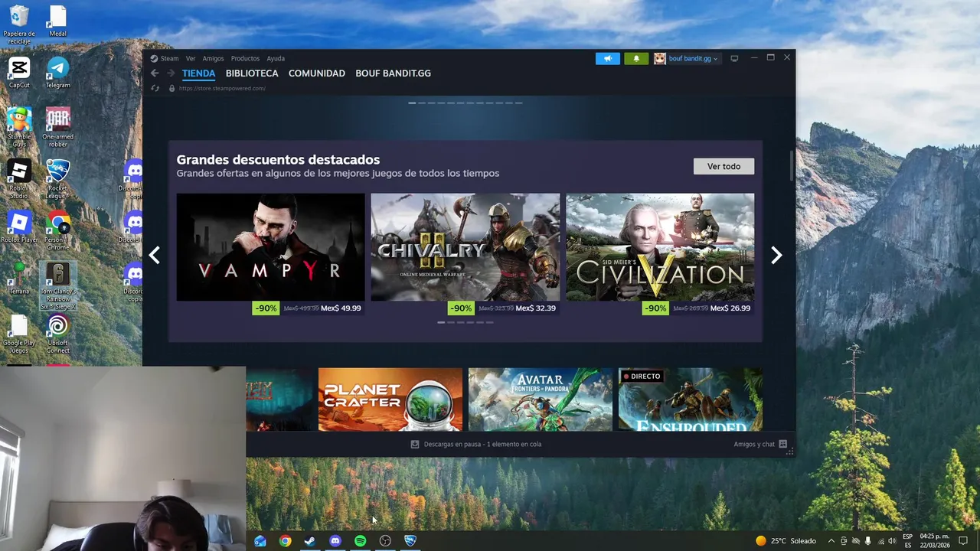Open the Vampyr game card

(x=270, y=247)
